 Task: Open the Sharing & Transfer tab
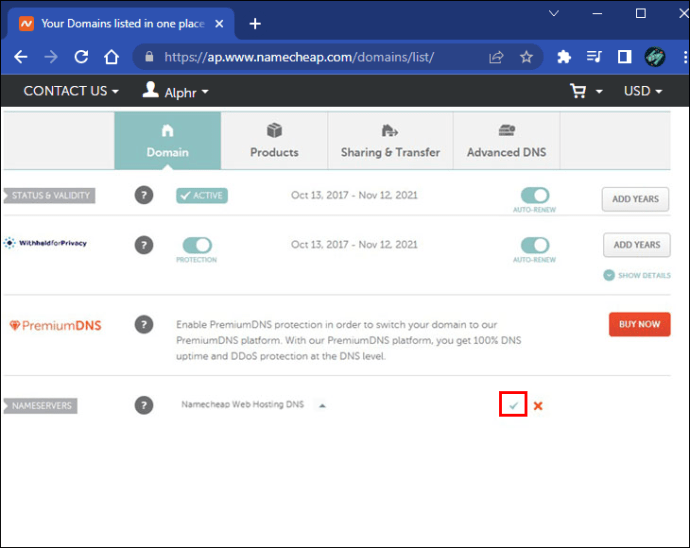(x=390, y=140)
